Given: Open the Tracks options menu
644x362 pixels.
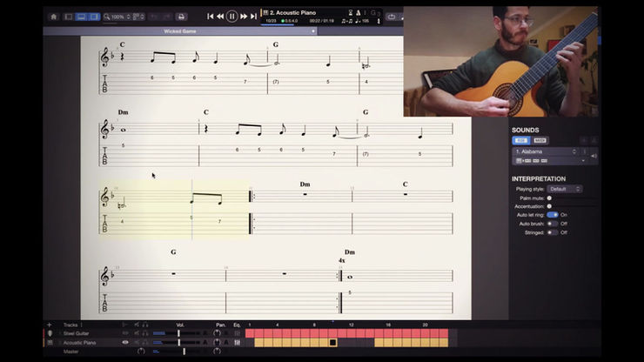Looking at the screenshot, I should point(81,325).
